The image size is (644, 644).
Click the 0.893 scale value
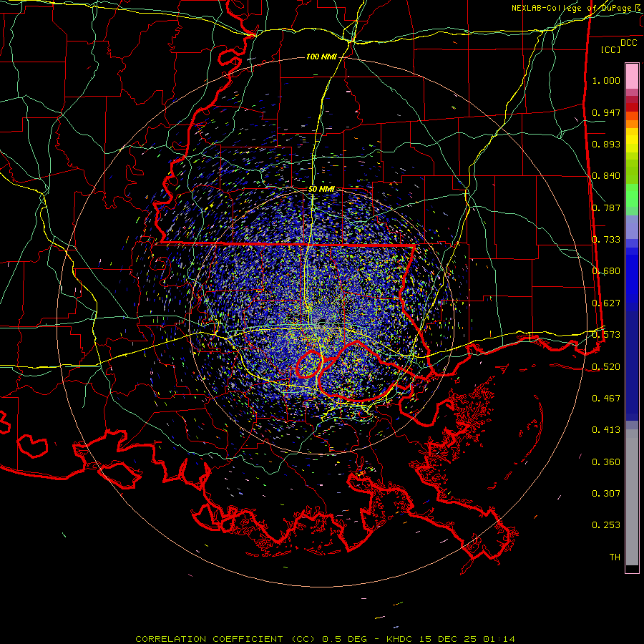tap(606, 144)
